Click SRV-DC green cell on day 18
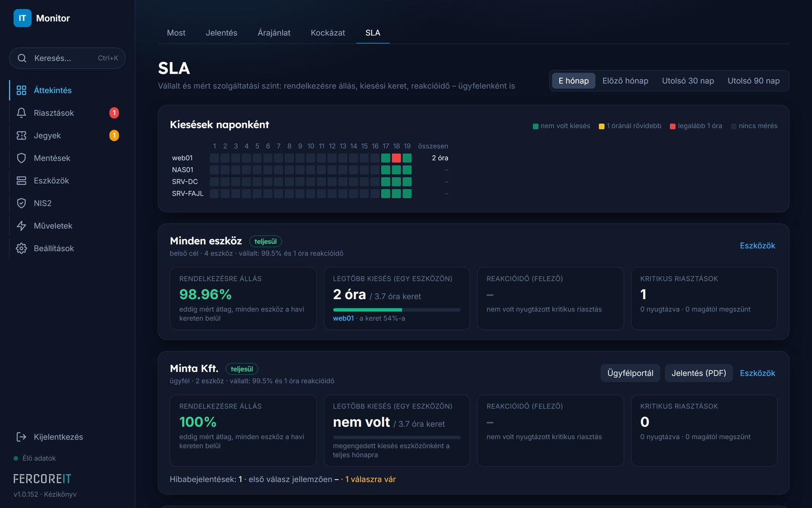This screenshot has height=508, width=812. 396,182
